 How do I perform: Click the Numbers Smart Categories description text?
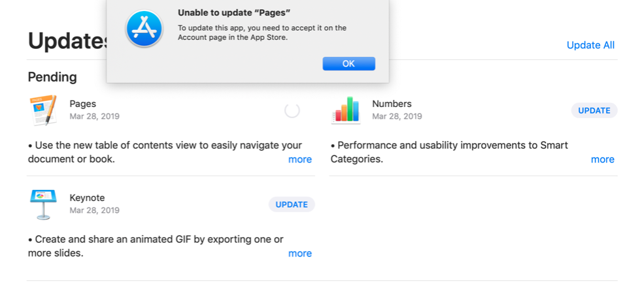click(x=449, y=152)
